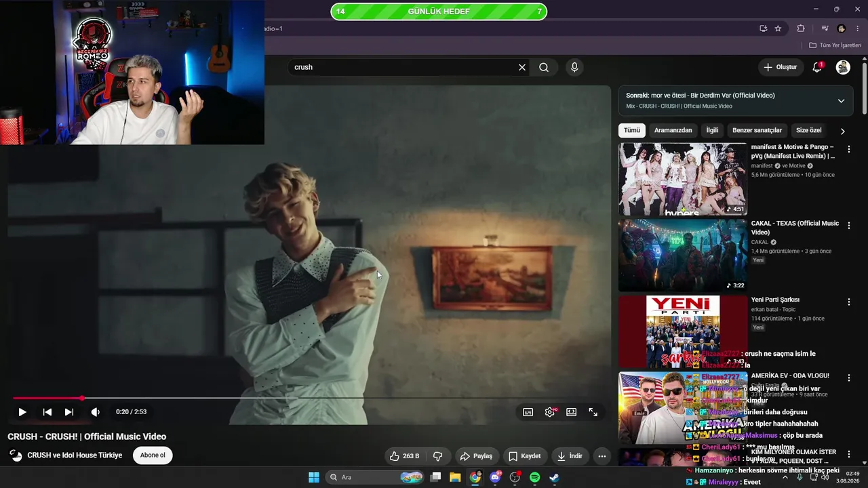Select the Size özel filter chip
This screenshot has width=868, height=488.
coord(808,130)
